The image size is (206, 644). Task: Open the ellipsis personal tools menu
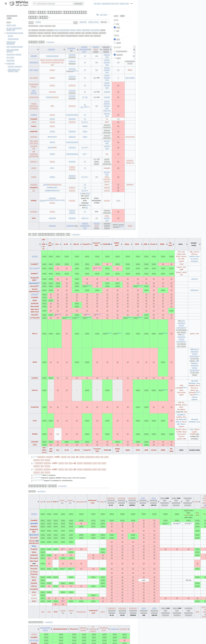tap(132, 4)
